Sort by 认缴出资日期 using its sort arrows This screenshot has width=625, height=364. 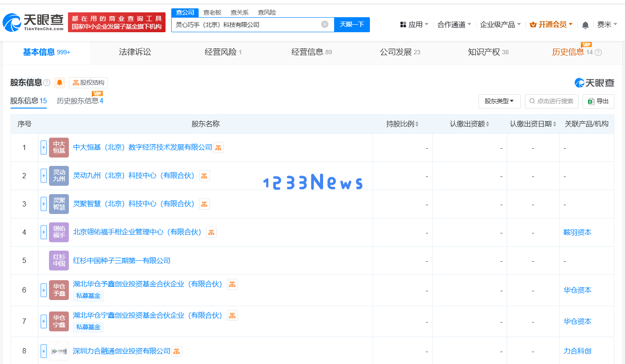pos(555,124)
